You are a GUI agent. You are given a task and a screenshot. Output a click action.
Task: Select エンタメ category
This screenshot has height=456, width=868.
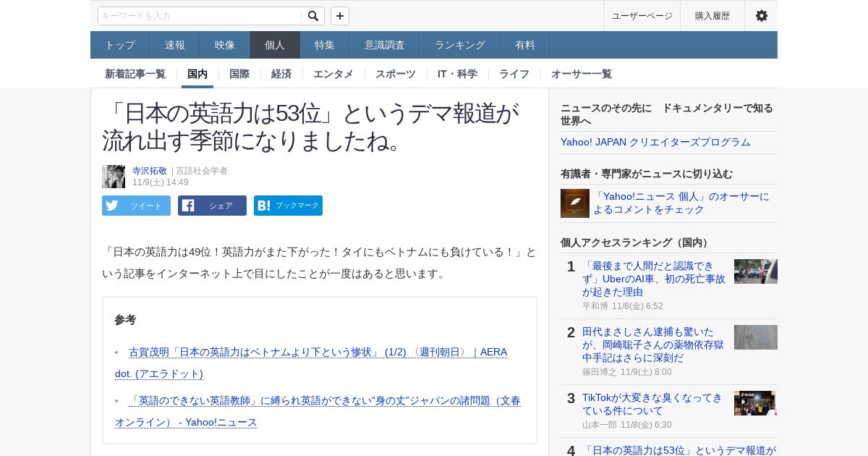[333, 74]
